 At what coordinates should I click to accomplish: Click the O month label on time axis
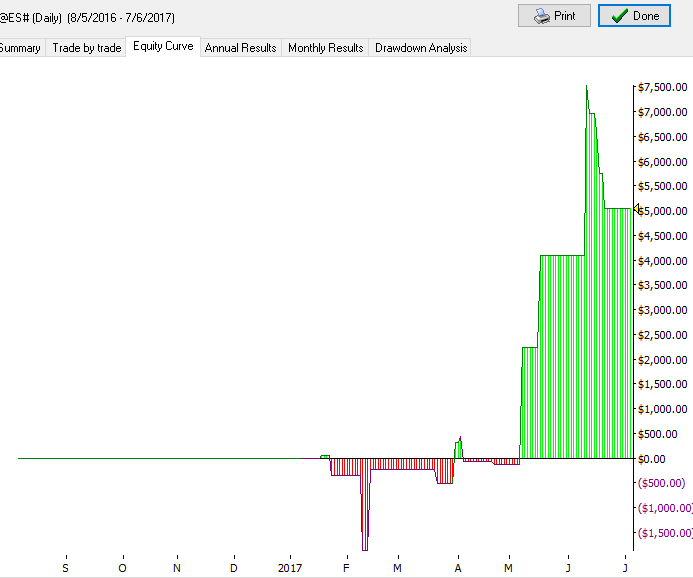click(122, 568)
